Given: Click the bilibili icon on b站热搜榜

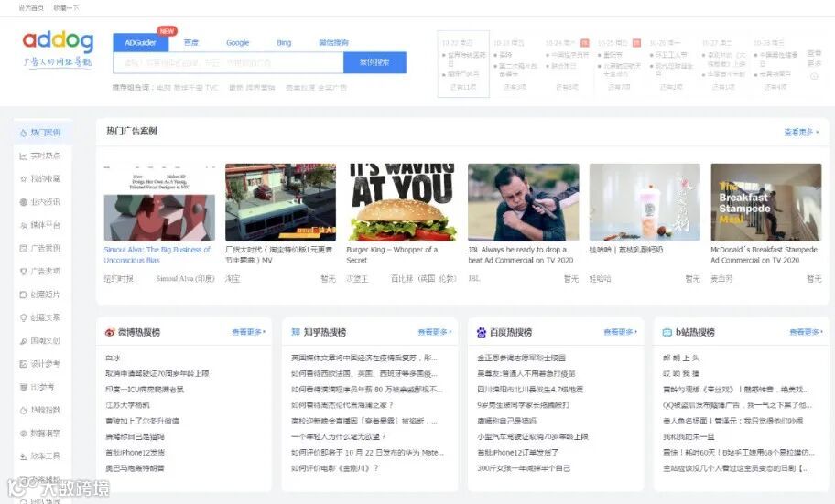Looking at the screenshot, I should (667, 332).
